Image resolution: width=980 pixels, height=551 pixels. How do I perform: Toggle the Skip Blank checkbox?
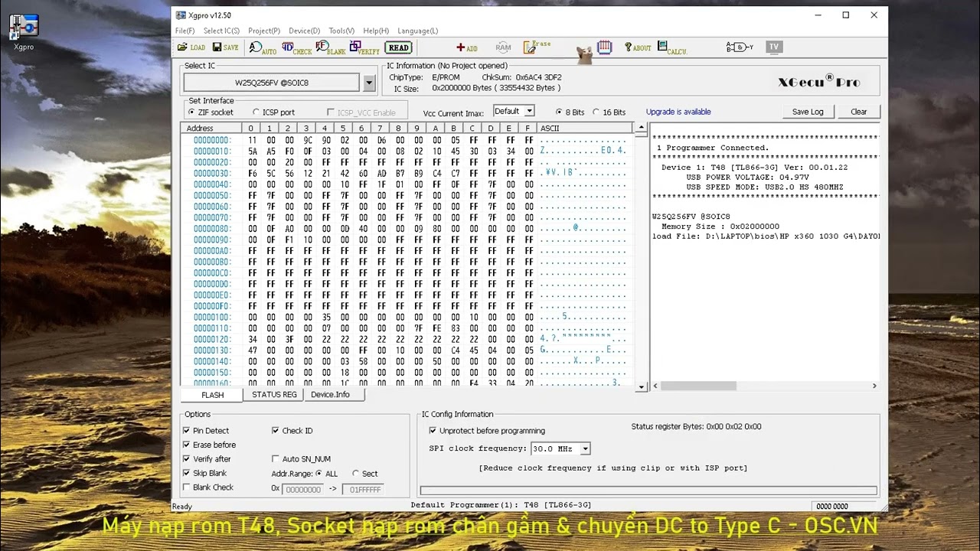(186, 473)
